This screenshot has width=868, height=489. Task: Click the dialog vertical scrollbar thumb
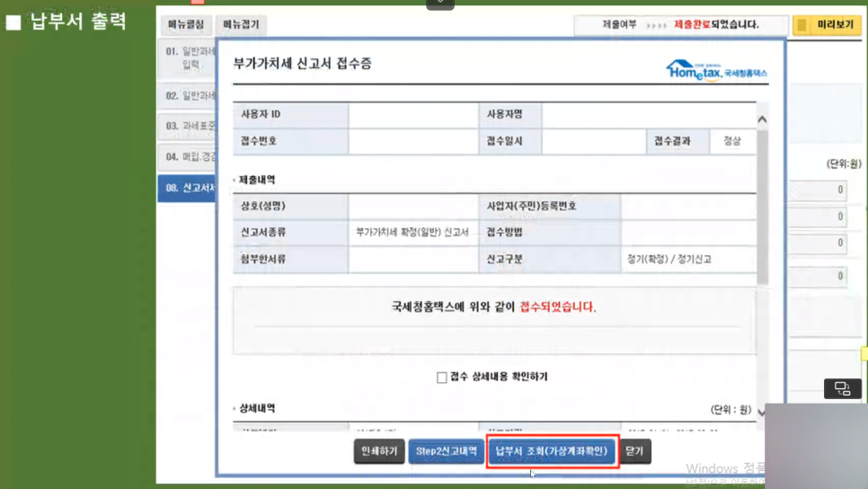click(762, 207)
